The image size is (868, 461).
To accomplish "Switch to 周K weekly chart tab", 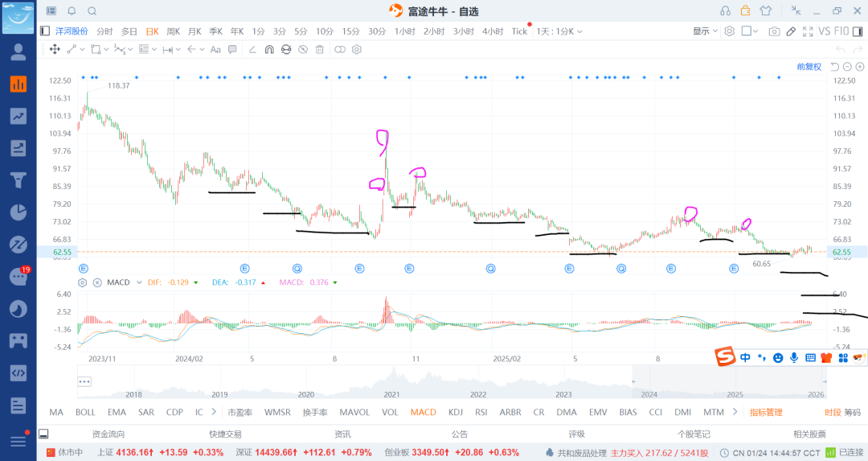I will 174,31.
